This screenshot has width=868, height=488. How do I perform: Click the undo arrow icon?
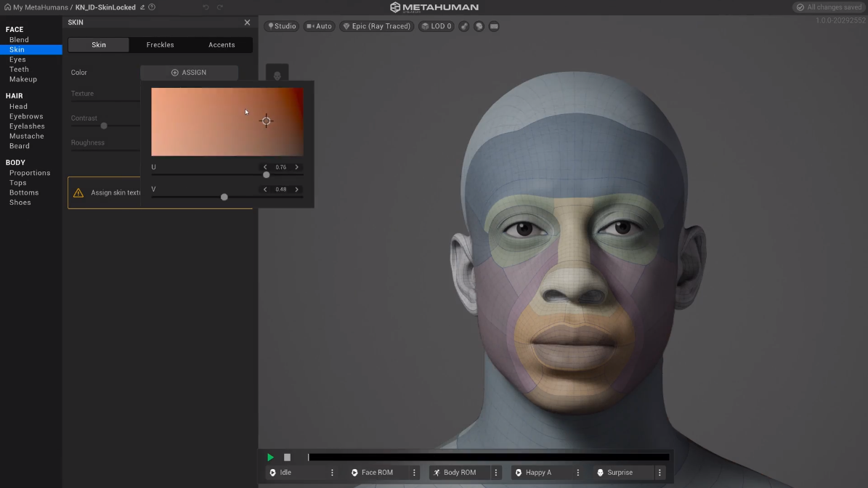pyautogui.click(x=206, y=7)
